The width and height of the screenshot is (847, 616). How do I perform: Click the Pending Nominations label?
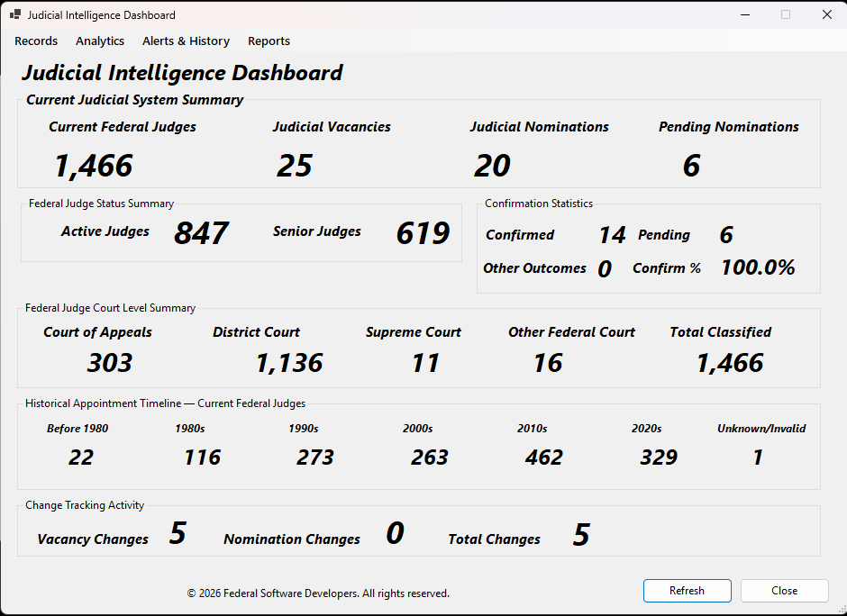[729, 127]
